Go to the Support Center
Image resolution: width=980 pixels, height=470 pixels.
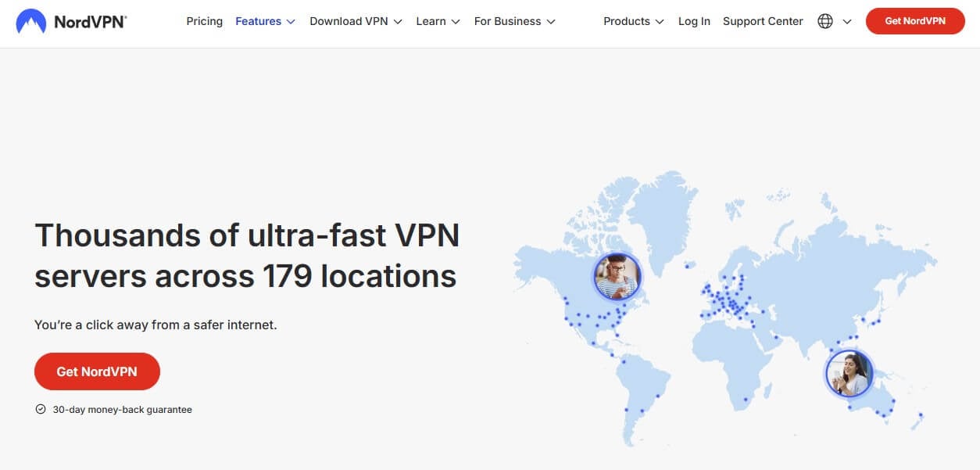[762, 21]
